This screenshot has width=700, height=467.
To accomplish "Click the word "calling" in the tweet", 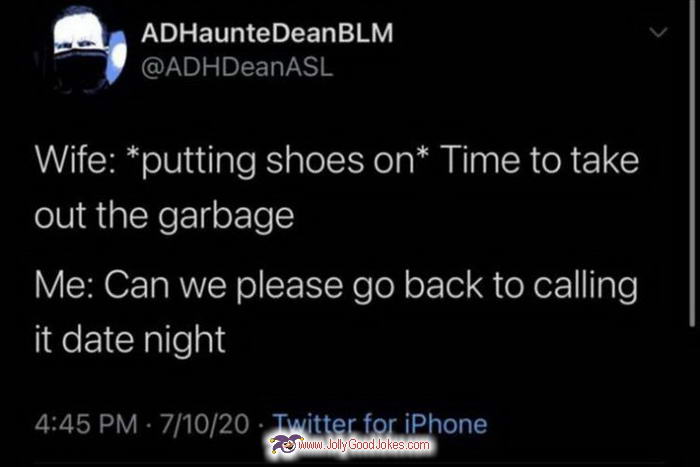I will click(585, 288).
